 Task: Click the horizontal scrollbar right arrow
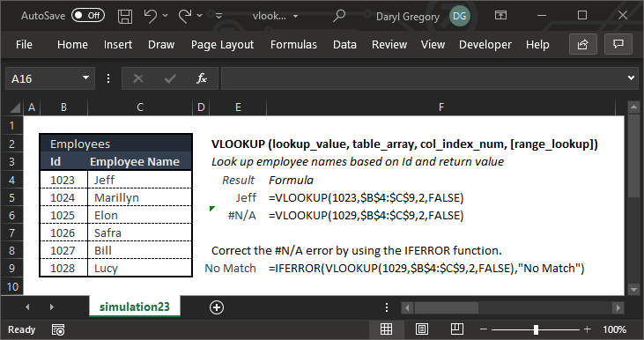point(618,307)
